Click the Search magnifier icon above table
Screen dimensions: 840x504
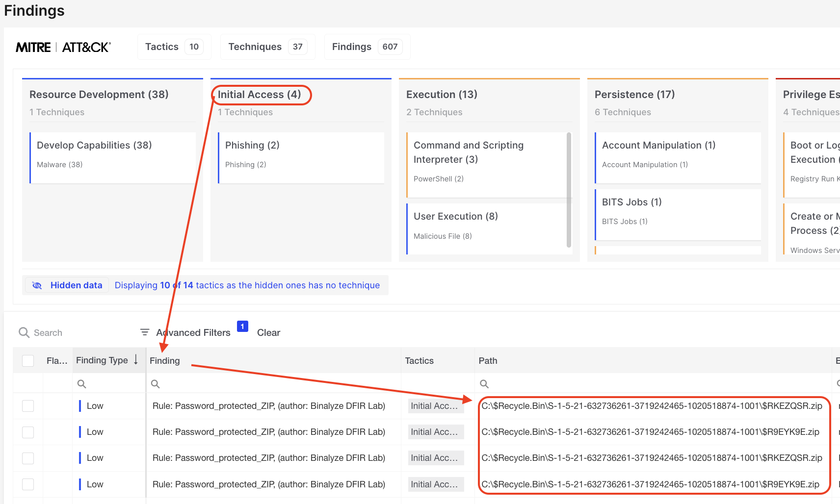point(24,332)
